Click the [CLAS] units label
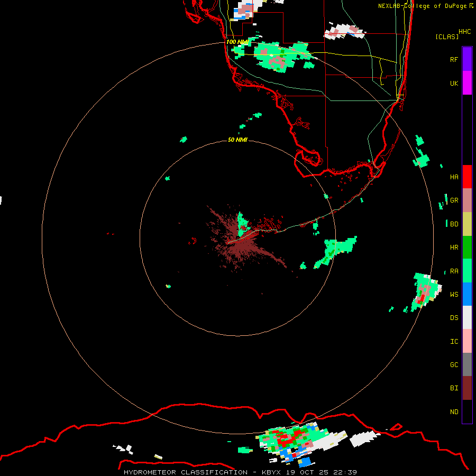 coord(447,36)
